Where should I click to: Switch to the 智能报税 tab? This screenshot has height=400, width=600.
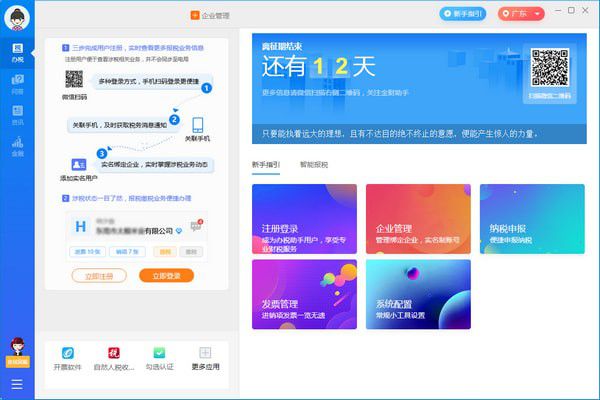(314, 165)
